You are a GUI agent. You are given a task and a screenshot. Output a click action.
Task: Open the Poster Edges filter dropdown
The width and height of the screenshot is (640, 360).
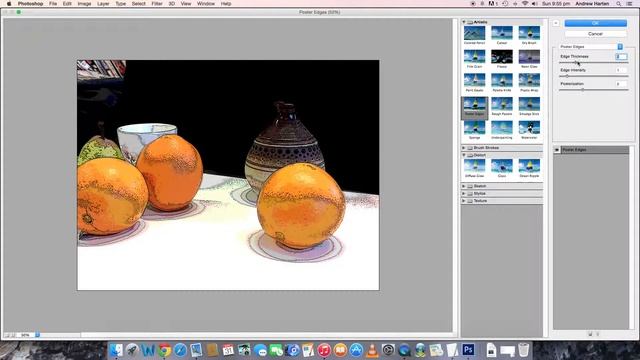(x=591, y=47)
